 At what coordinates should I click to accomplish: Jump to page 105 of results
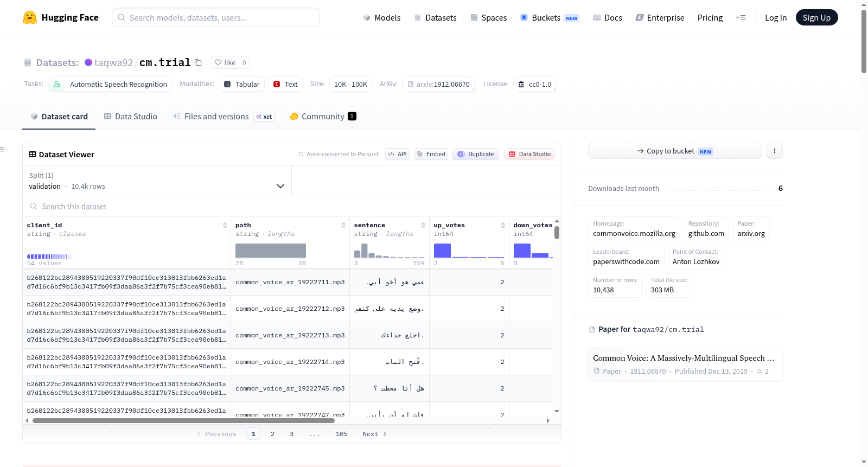[x=342, y=434]
